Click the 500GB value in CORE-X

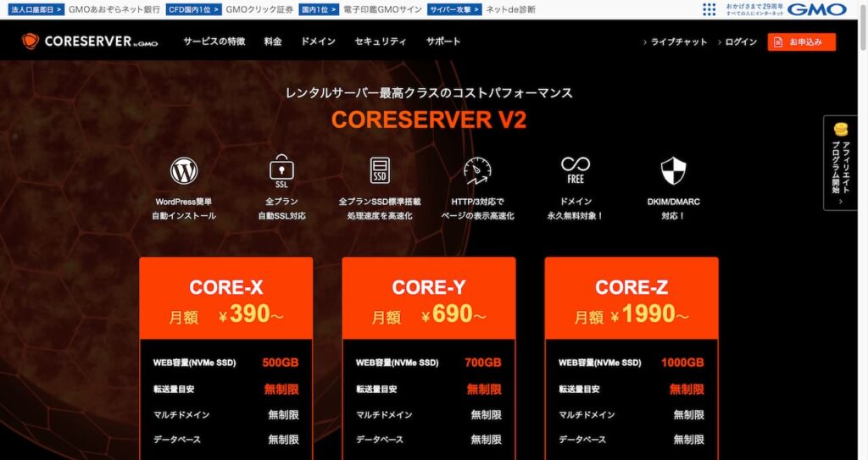point(280,363)
